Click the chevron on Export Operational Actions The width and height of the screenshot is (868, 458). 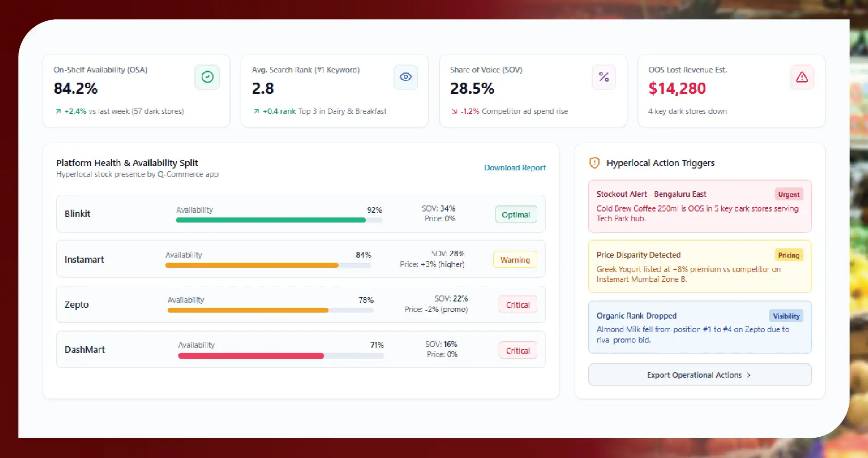point(748,375)
